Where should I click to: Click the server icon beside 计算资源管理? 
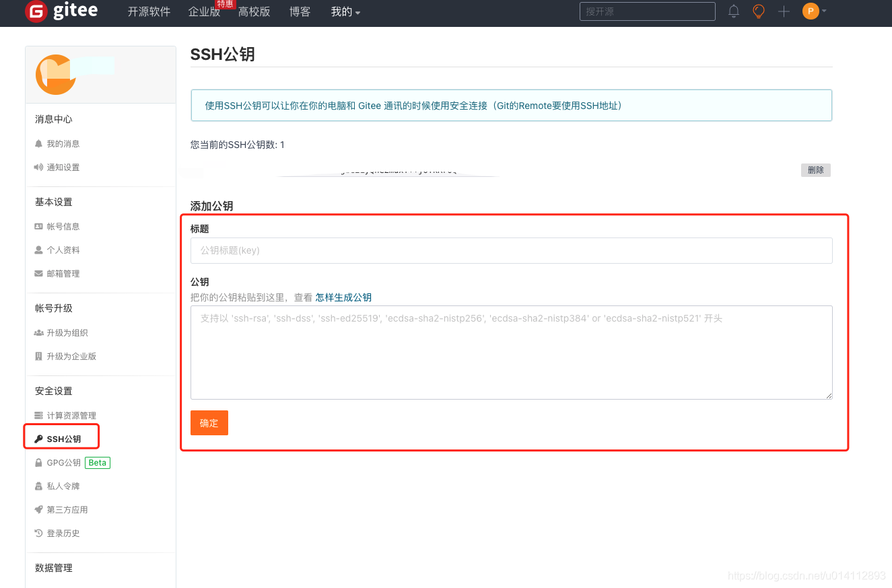38,416
